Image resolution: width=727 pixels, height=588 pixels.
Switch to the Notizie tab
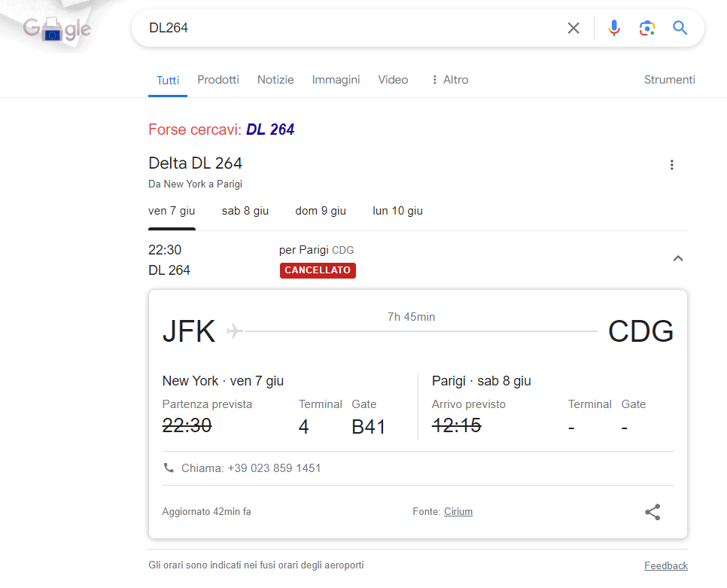point(275,79)
